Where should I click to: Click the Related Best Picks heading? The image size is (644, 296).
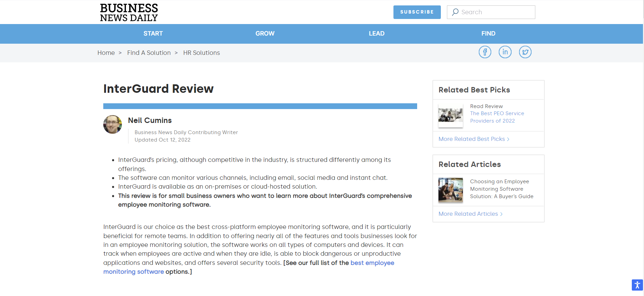474,90
